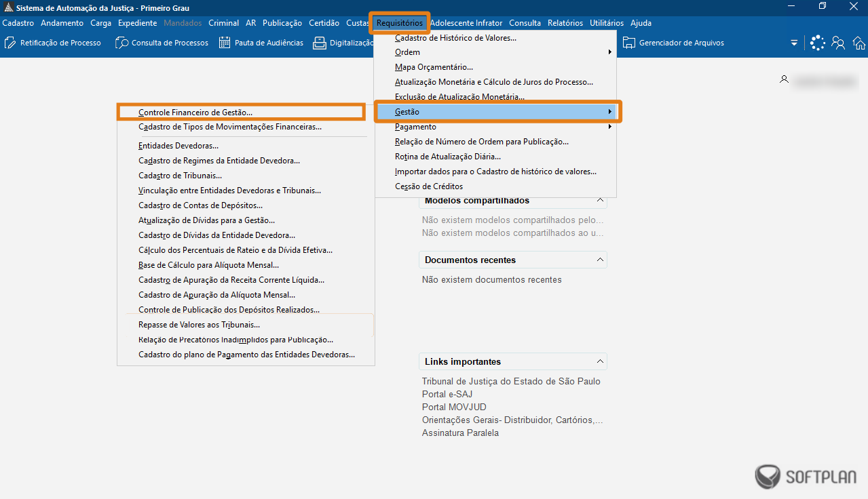Select Cadastro de Dívidas da Entidade Devedora

click(246, 235)
